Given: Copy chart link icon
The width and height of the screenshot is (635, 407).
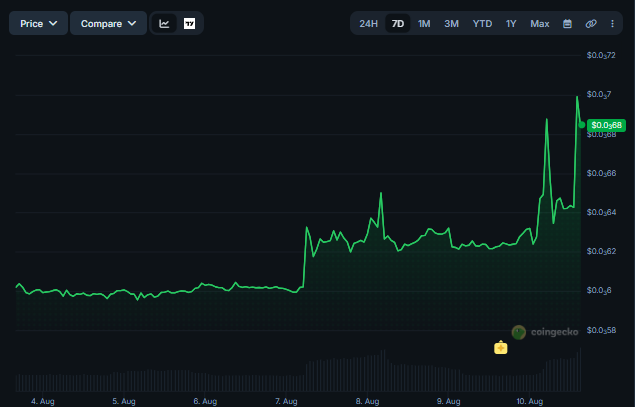Looking at the screenshot, I should point(591,23).
